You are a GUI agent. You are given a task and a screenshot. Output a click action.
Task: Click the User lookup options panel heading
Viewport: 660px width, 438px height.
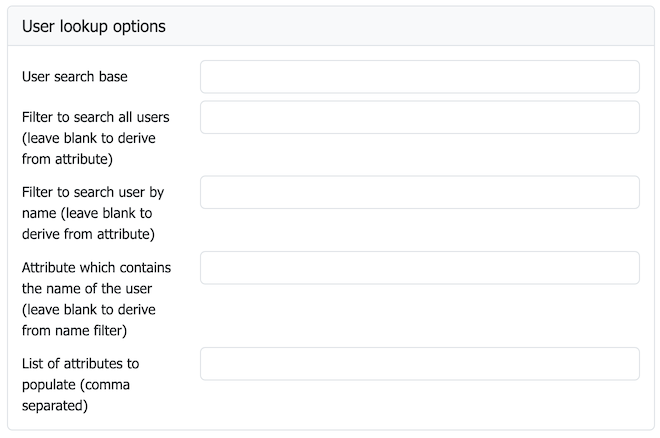click(x=93, y=26)
